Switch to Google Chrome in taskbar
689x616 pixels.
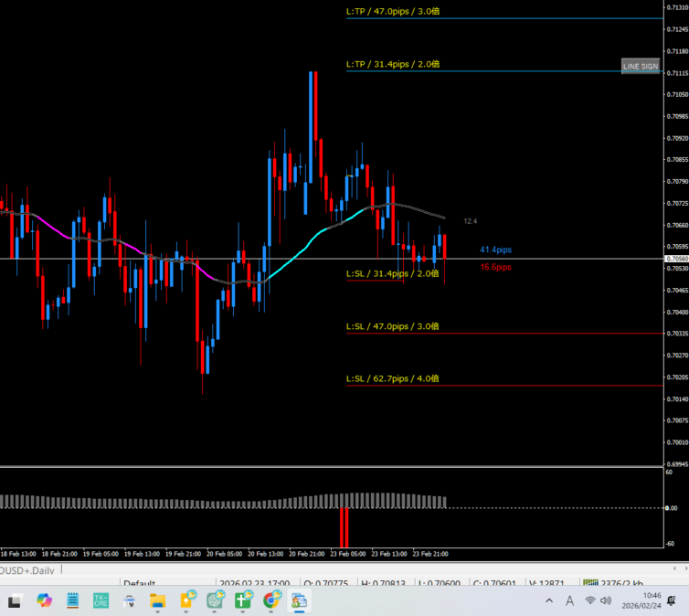271,600
